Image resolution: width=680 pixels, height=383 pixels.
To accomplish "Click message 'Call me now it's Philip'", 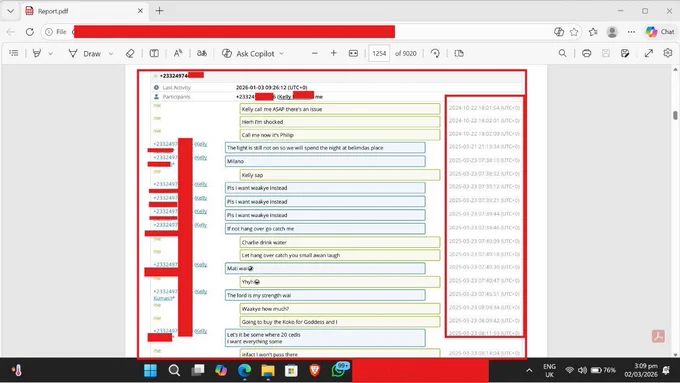I will tap(340, 135).
